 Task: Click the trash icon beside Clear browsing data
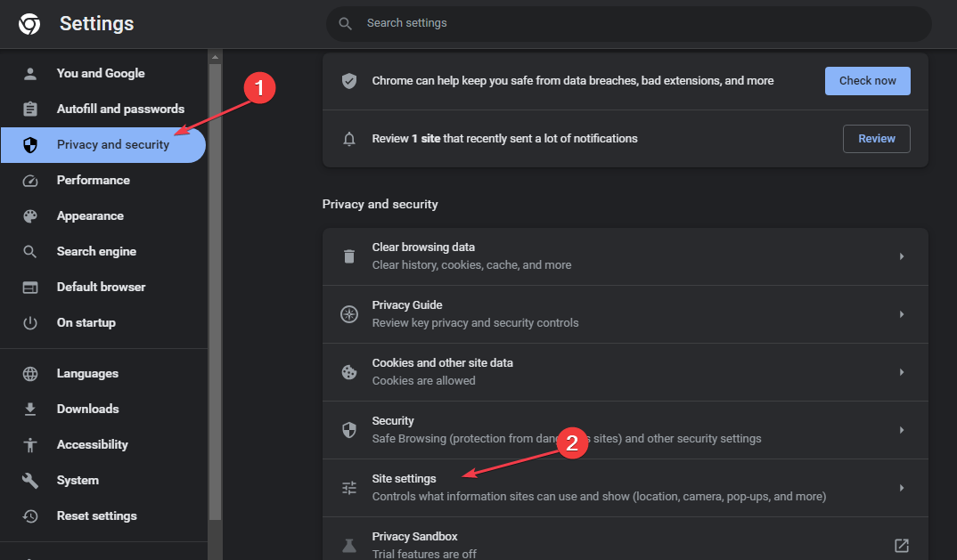coord(349,256)
